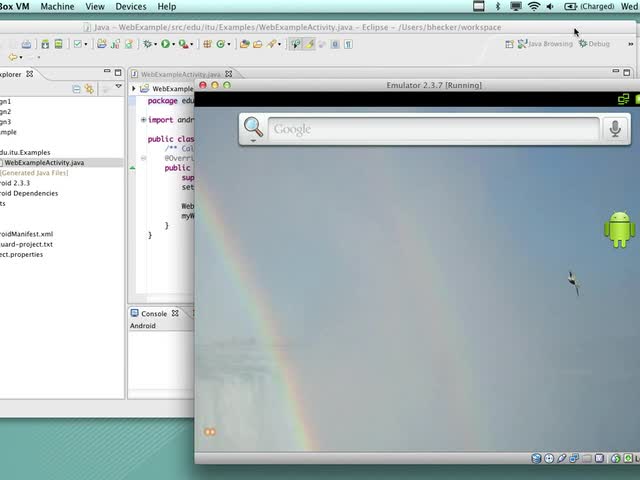Click magnifier search icon in emulator widget

[x=253, y=128]
